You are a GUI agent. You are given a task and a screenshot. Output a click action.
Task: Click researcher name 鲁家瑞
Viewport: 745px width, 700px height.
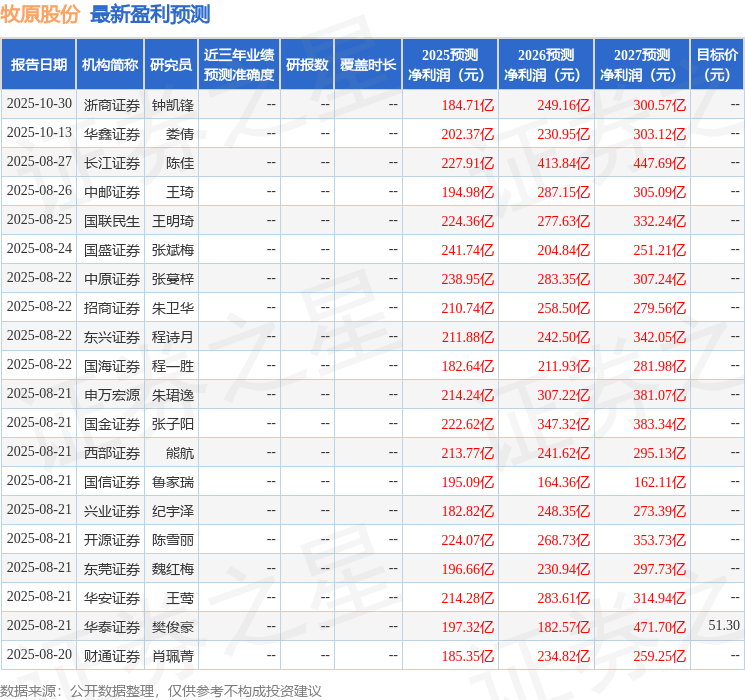tap(173, 482)
